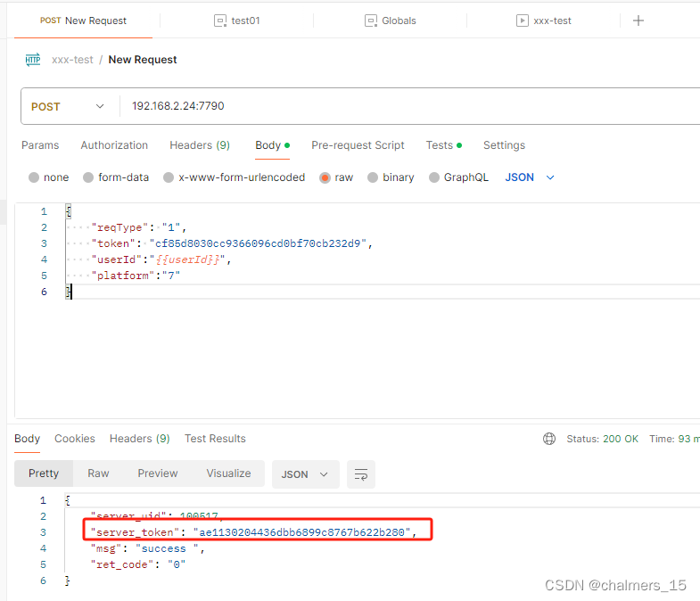The height and width of the screenshot is (601, 700).
Task: Click the Status 200 OK indicator
Action: (x=602, y=439)
